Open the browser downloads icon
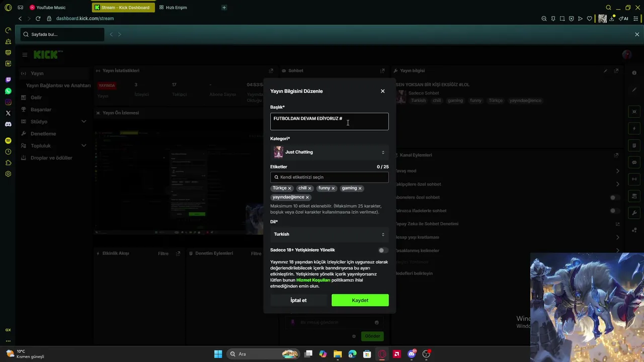Screen dimensions: 644x362 pos(612,19)
